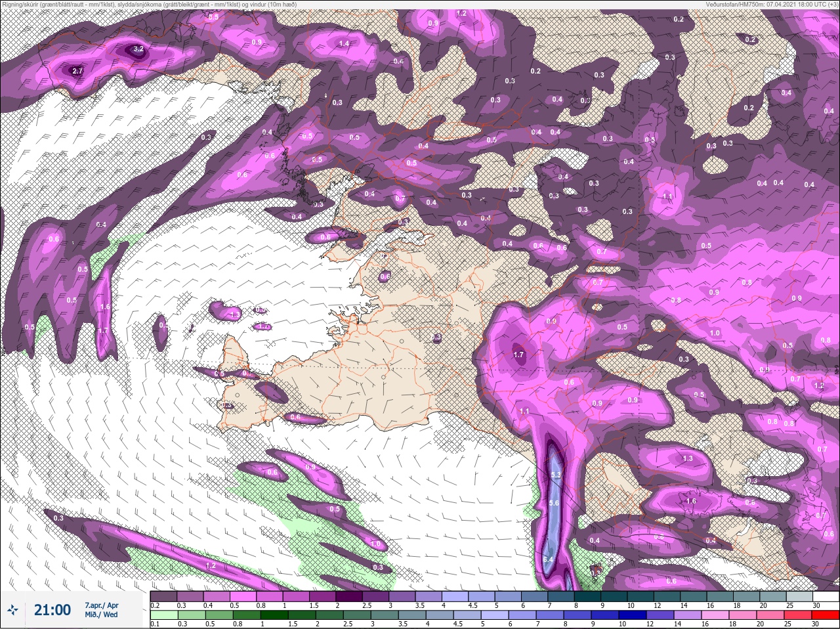Click the 2.7 precipitation value on map
840x629 pixels.
tap(77, 71)
